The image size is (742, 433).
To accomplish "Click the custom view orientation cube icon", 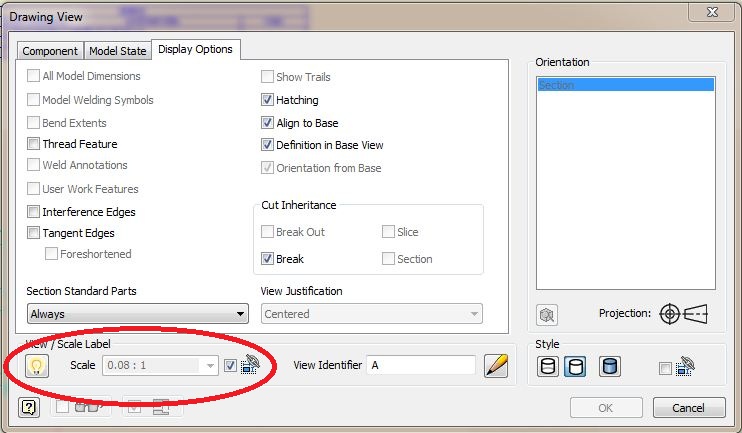I will pyautogui.click(x=547, y=315).
